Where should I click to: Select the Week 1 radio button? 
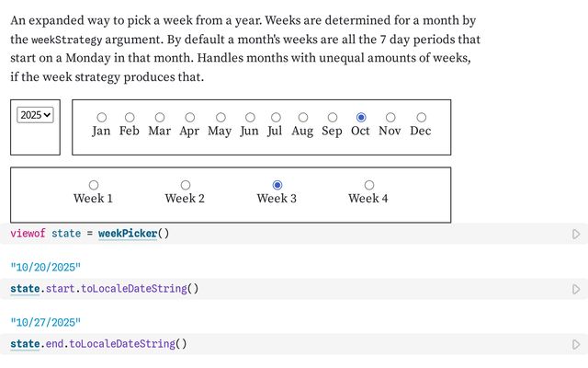coord(94,185)
